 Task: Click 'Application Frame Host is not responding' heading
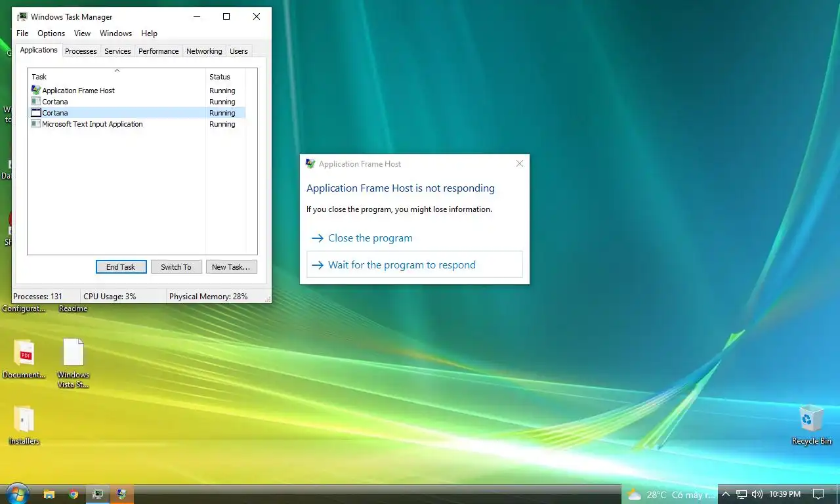coord(400,188)
